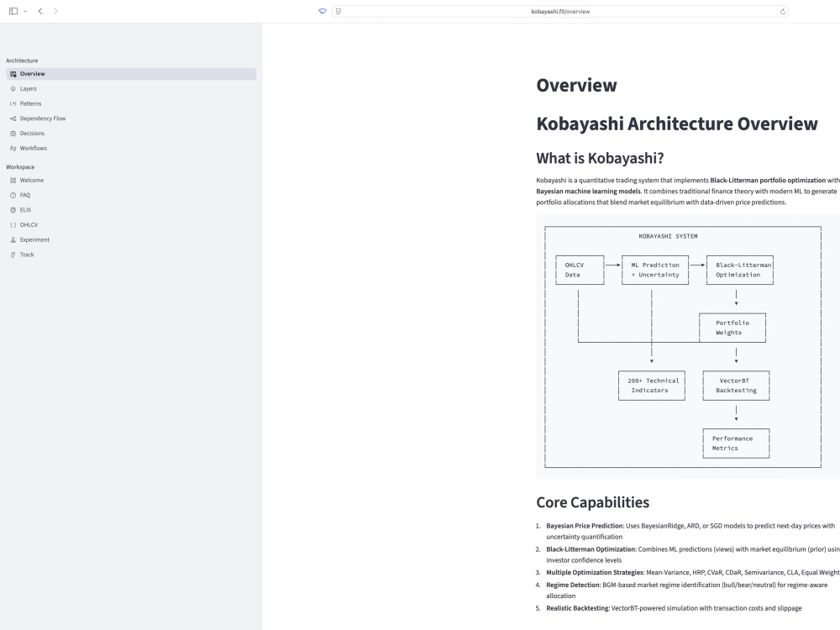Open the ELI5 workspace page
840x630 pixels.
(131, 210)
